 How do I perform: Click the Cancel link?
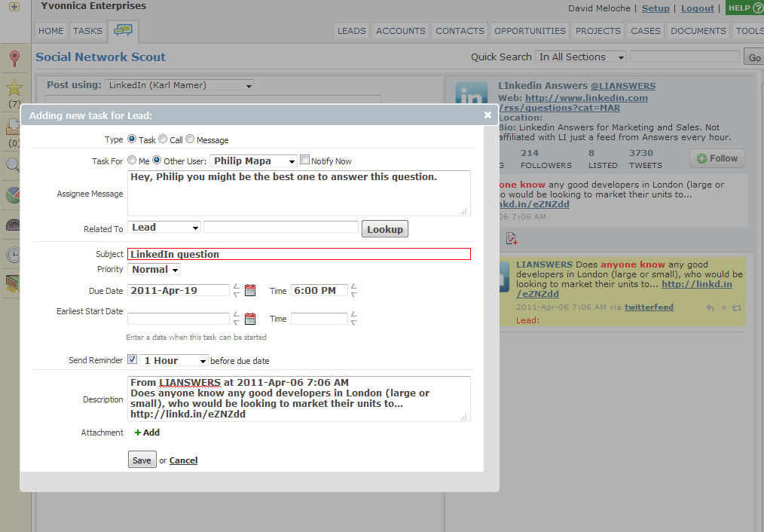pos(183,460)
